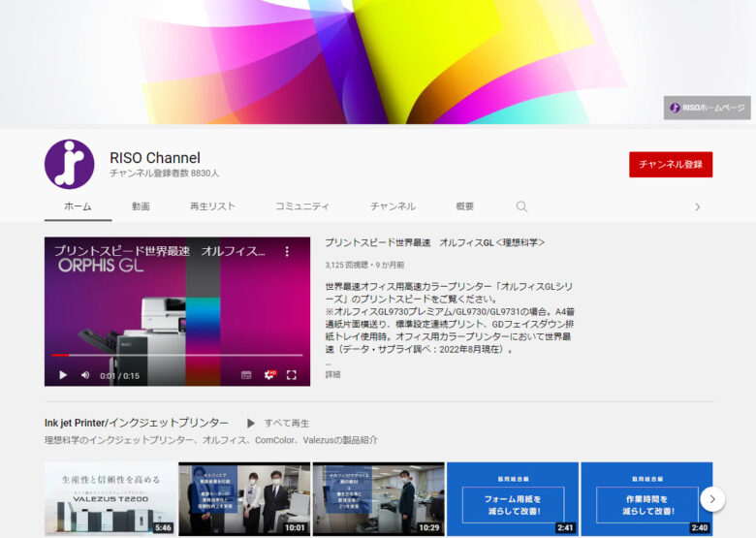Click the RISO Channel name text
This screenshot has height=538, width=756.
(x=155, y=158)
